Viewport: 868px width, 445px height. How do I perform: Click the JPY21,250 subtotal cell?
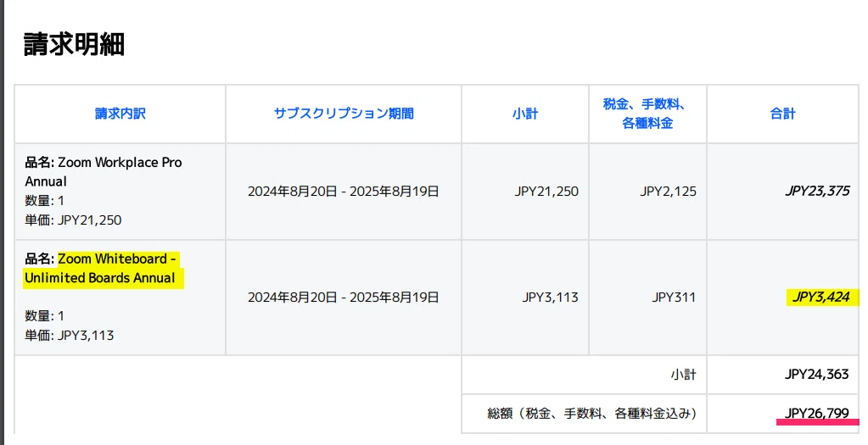click(x=546, y=192)
